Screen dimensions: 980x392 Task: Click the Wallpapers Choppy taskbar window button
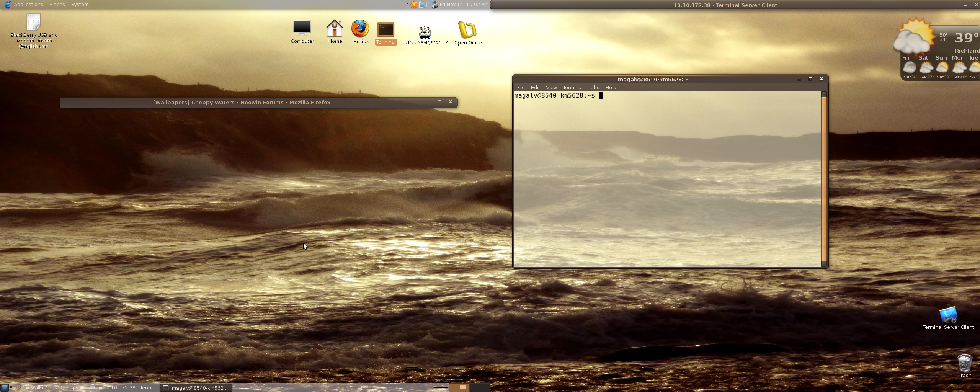pyautogui.click(x=50, y=387)
